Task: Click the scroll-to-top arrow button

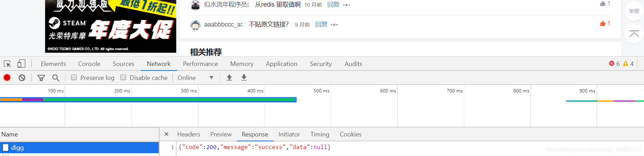Action: coord(634,34)
